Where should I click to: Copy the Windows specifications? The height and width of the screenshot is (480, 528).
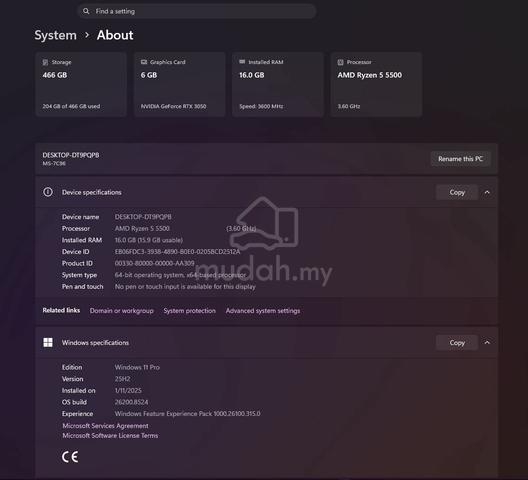coord(457,343)
